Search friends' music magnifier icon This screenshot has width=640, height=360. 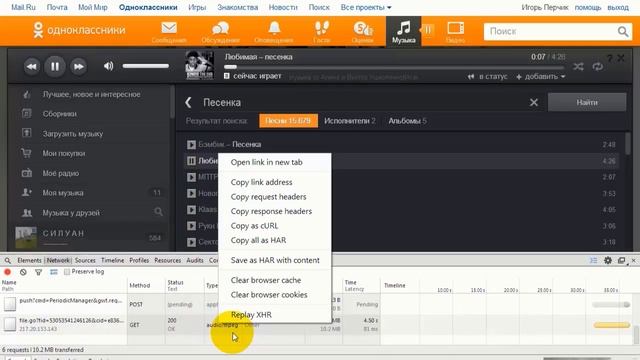pyautogui.click(x=158, y=212)
